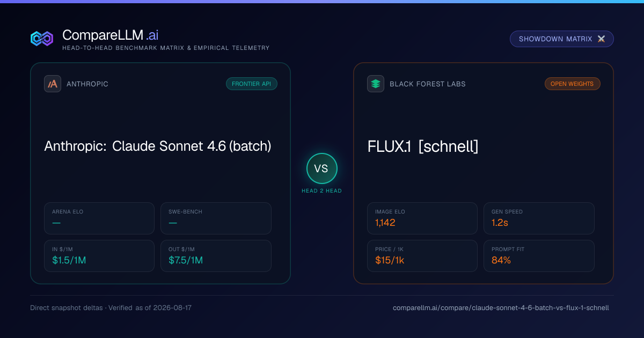Click the FLUX.1 [schnell] model title
644x338 pixels.
[x=423, y=146]
